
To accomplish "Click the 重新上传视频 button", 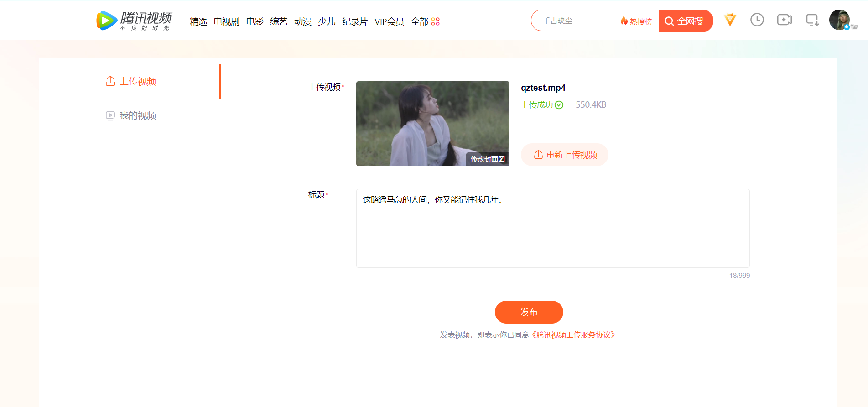I will point(565,155).
